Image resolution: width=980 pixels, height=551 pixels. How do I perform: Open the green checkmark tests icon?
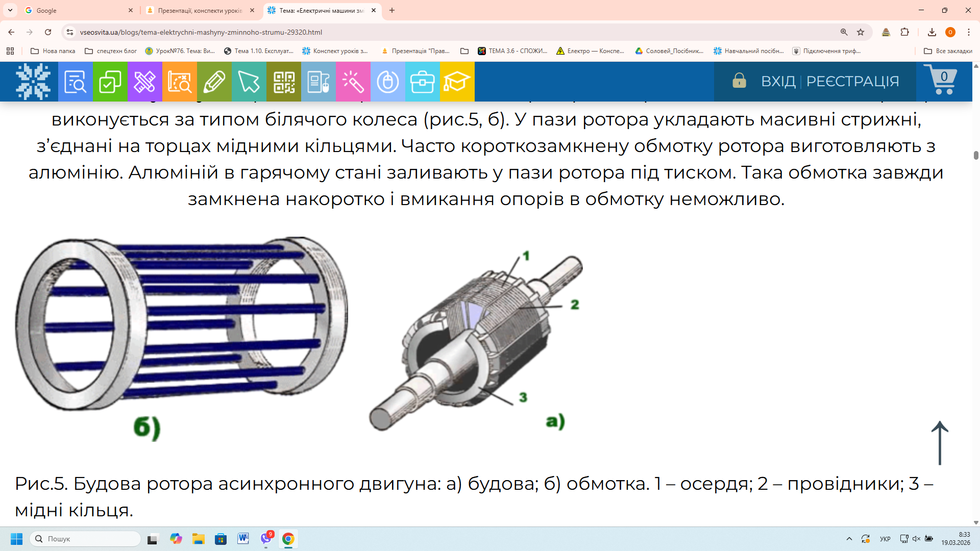[x=110, y=82]
